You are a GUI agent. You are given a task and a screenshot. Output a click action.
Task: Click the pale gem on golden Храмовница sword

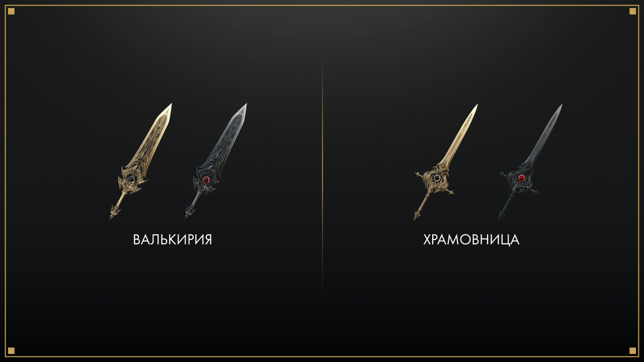tap(437, 178)
